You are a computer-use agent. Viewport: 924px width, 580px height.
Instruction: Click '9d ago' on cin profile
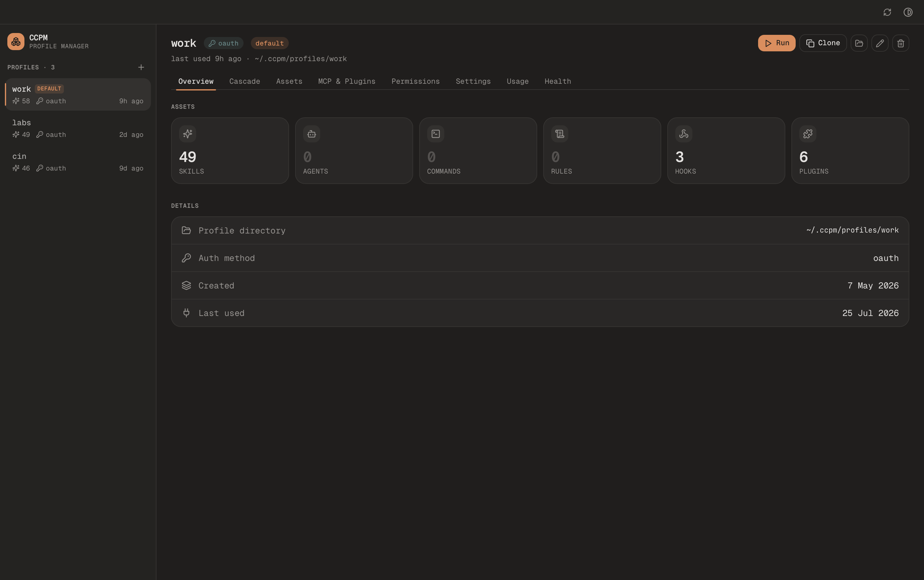click(131, 168)
